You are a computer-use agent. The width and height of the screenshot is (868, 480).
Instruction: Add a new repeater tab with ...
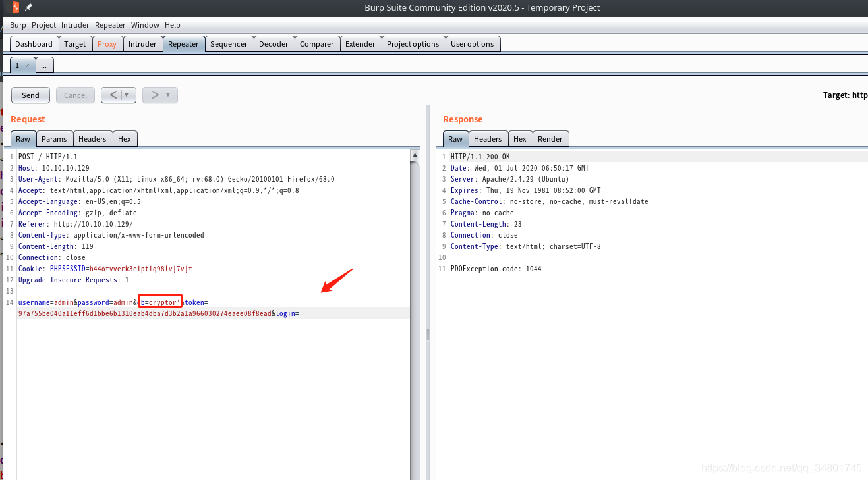pos(45,65)
